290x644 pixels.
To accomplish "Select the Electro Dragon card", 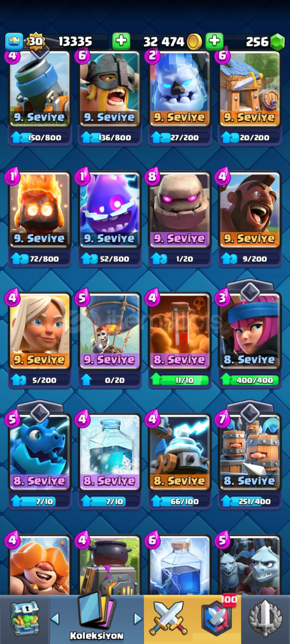I will (40, 453).
